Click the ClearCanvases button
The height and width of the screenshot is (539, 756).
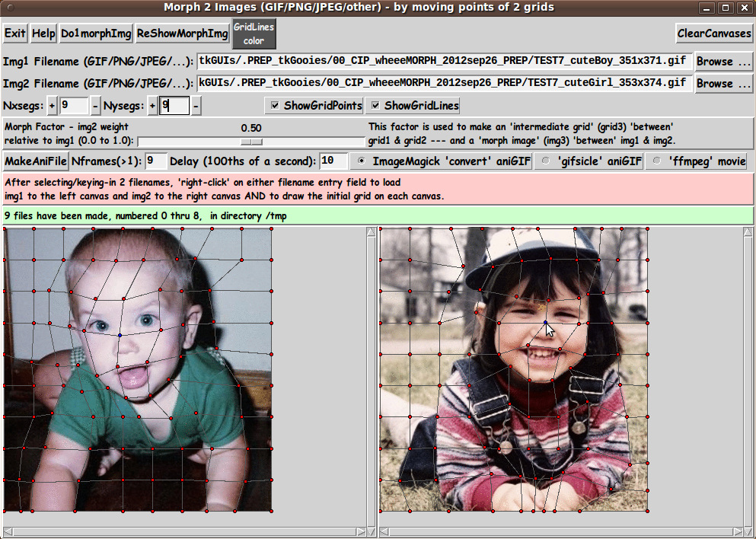714,33
